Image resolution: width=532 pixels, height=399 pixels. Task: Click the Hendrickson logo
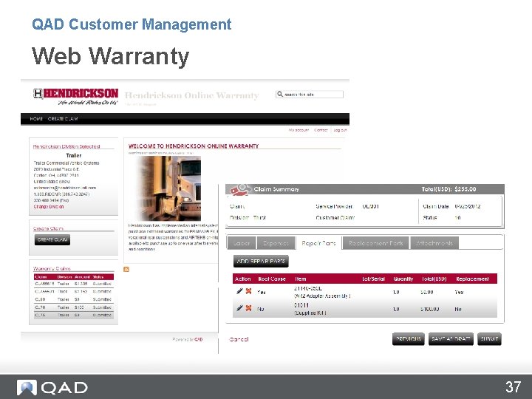pyautogui.click(x=75, y=96)
